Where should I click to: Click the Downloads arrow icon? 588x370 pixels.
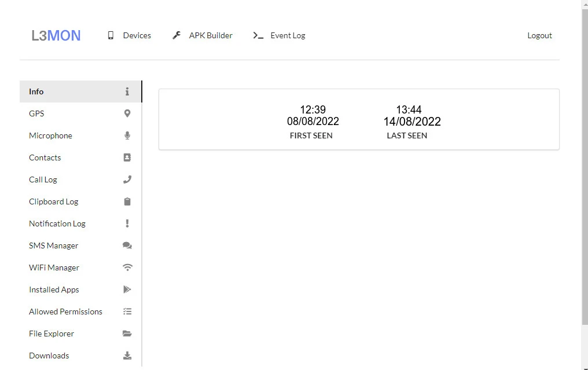click(x=127, y=356)
